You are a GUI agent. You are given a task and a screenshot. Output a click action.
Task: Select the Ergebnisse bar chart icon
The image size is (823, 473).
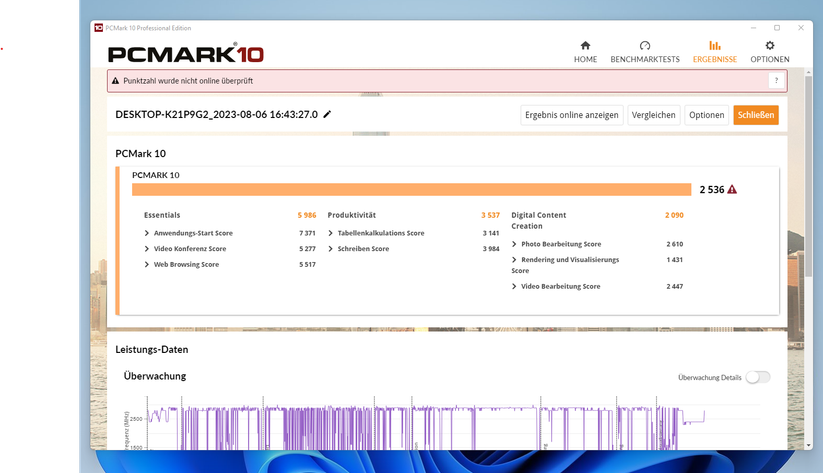[714, 46]
